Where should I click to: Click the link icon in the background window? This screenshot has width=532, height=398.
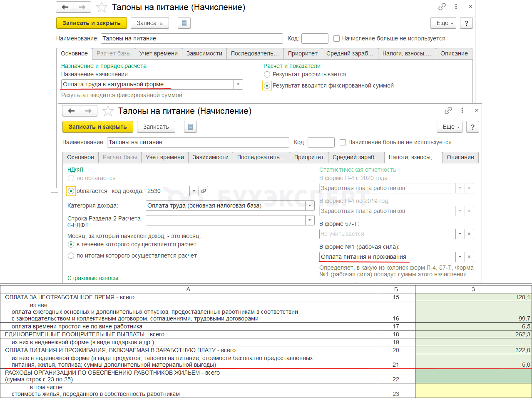(x=442, y=7)
